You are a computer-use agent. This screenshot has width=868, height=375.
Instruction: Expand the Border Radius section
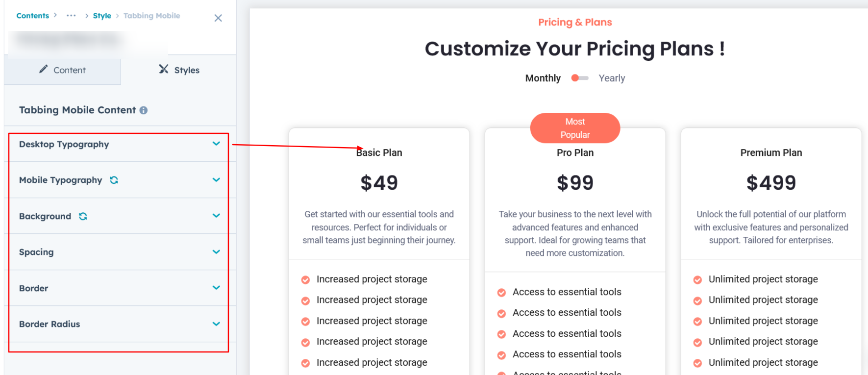(x=216, y=324)
